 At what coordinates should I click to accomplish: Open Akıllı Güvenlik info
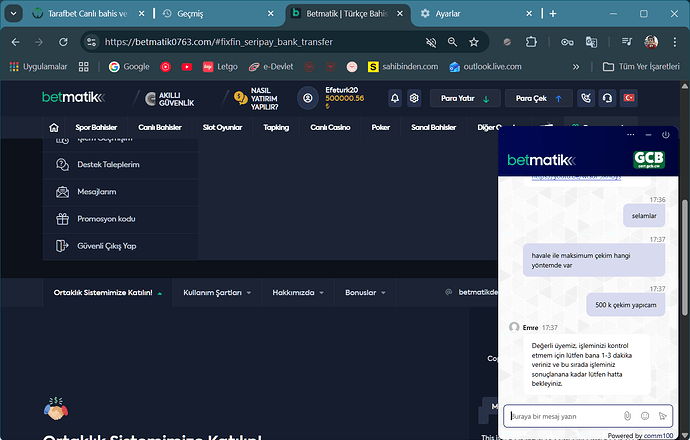coord(169,99)
